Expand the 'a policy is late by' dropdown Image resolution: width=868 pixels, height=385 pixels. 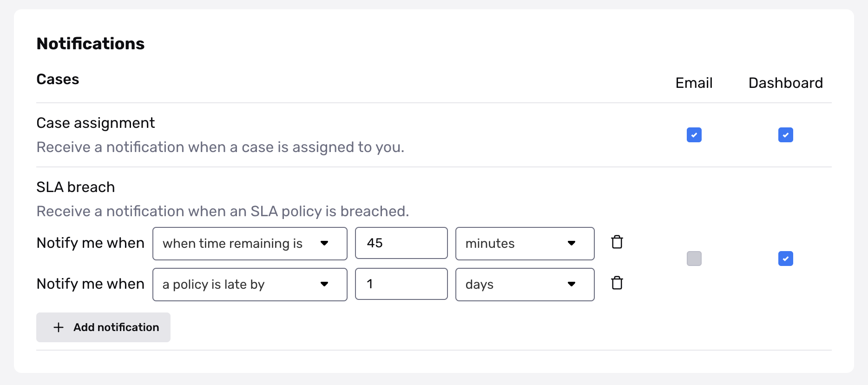[x=250, y=284]
